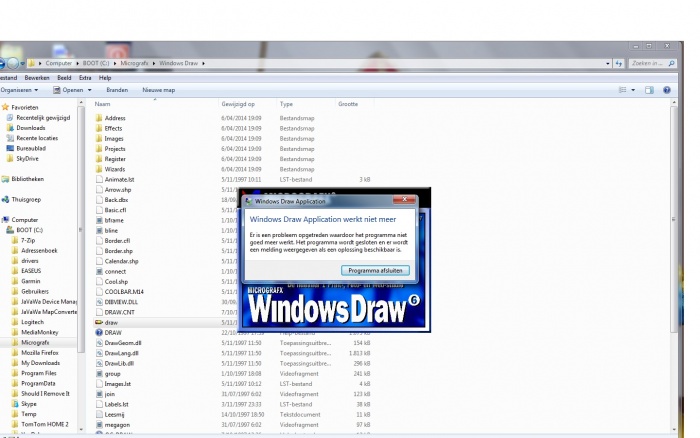Select the DRAW help file icon

click(99, 333)
